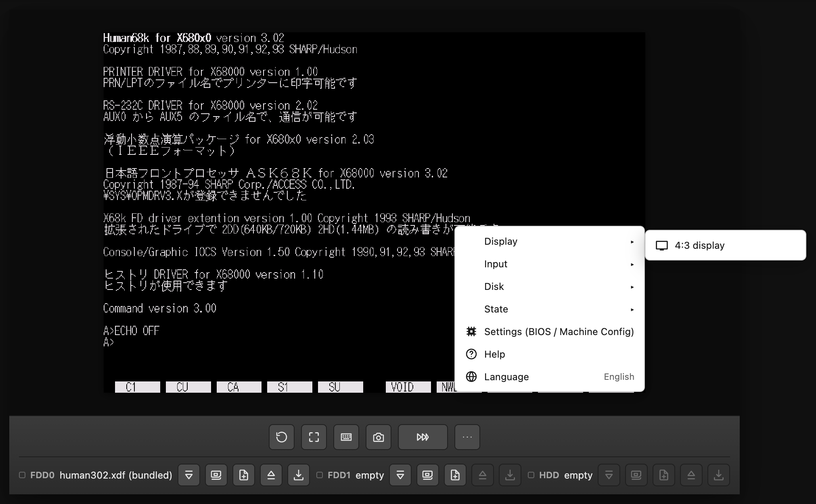
Task: Click the three-dots more options button
Action: (x=467, y=437)
